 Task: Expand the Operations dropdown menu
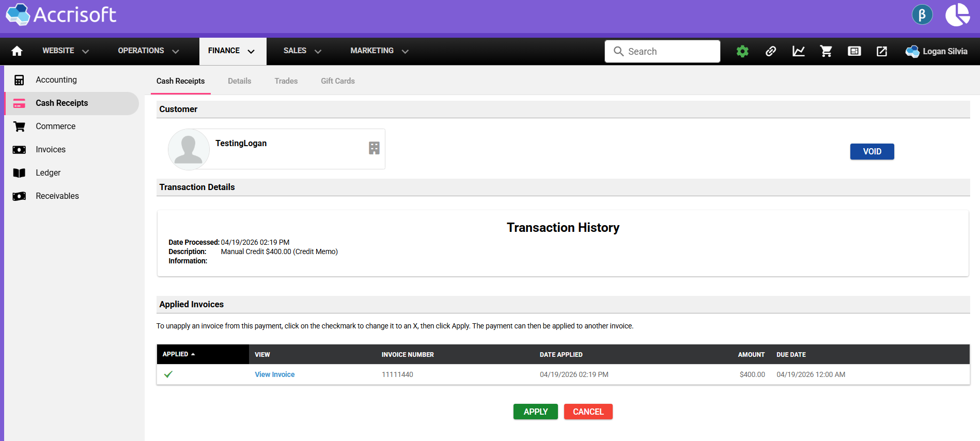(148, 51)
